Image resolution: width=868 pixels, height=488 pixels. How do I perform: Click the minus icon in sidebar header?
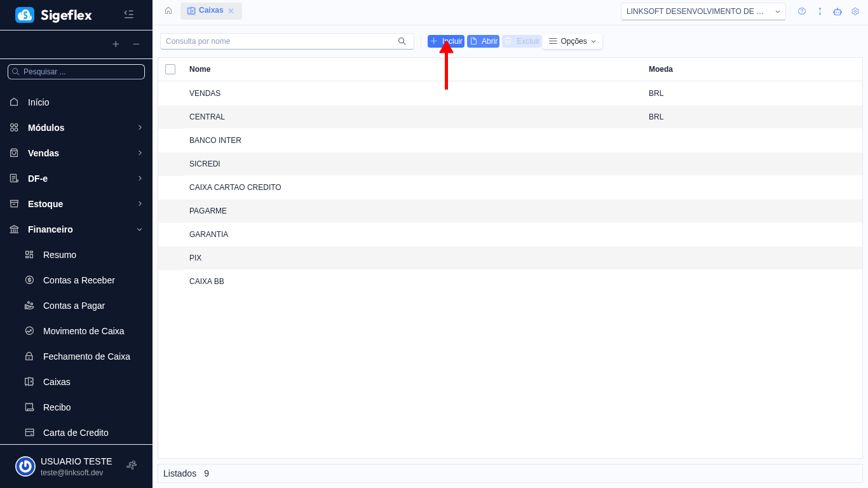tap(136, 44)
